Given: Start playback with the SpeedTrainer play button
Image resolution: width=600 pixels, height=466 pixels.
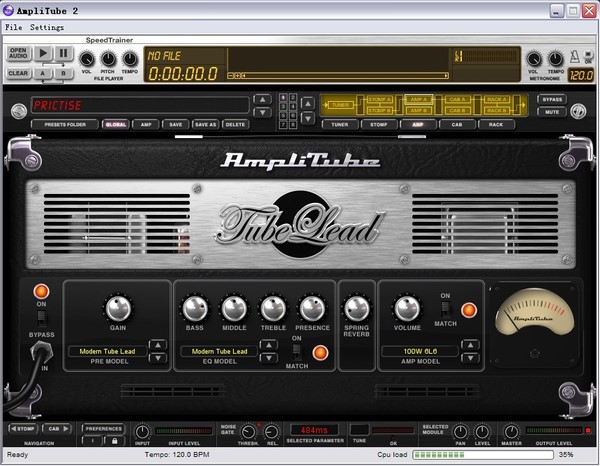Looking at the screenshot, I should [43, 53].
